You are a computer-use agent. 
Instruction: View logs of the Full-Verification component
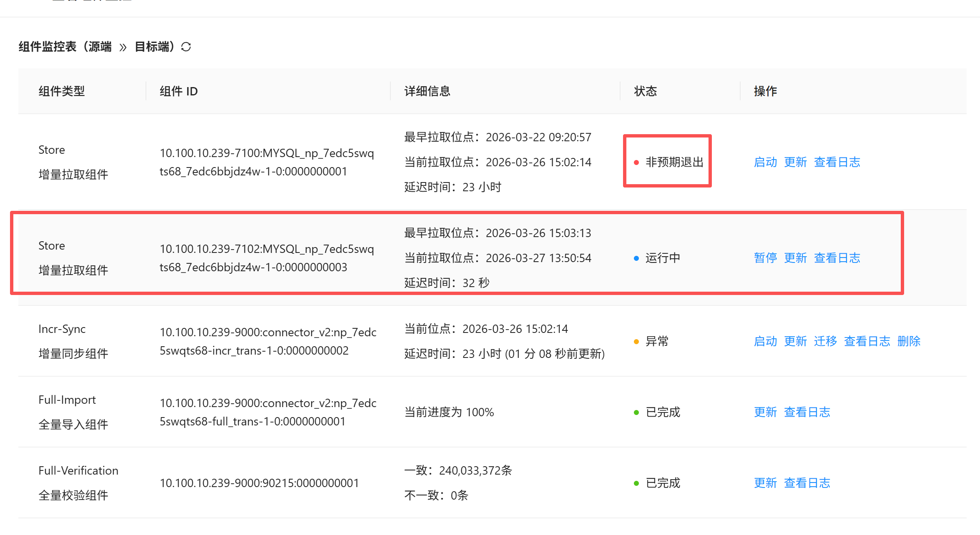coord(807,483)
